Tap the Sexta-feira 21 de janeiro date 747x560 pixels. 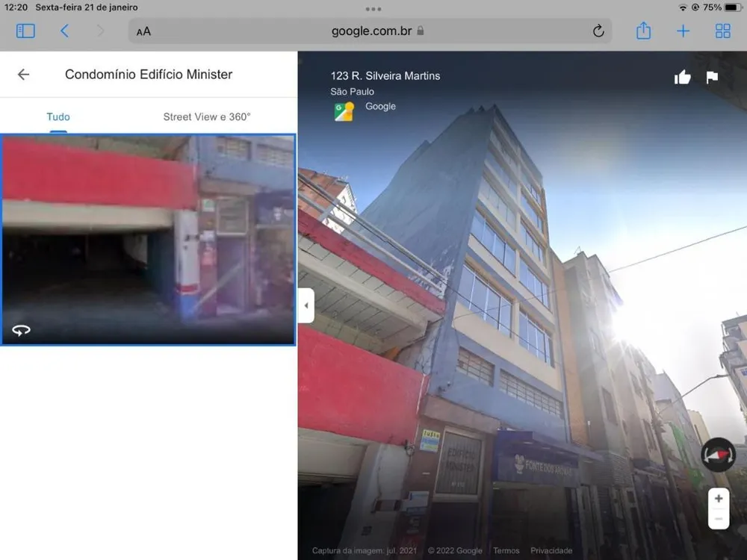[x=87, y=7]
